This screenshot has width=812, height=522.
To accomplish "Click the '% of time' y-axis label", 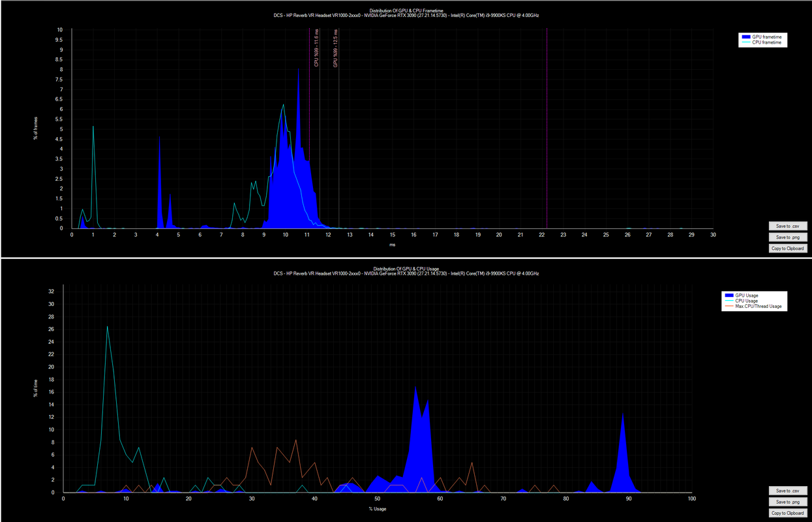I will pyautogui.click(x=35, y=388).
